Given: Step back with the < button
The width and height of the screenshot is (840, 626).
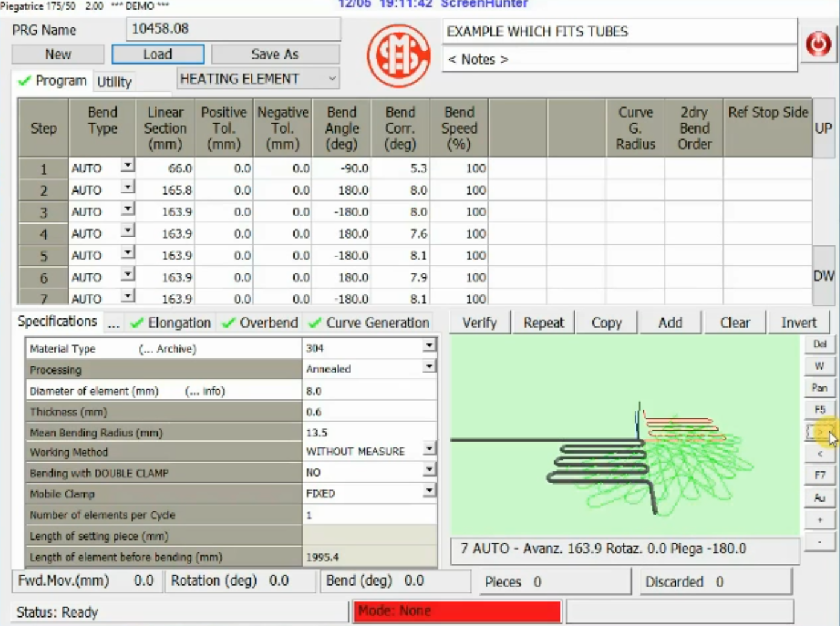Looking at the screenshot, I should [819, 453].
